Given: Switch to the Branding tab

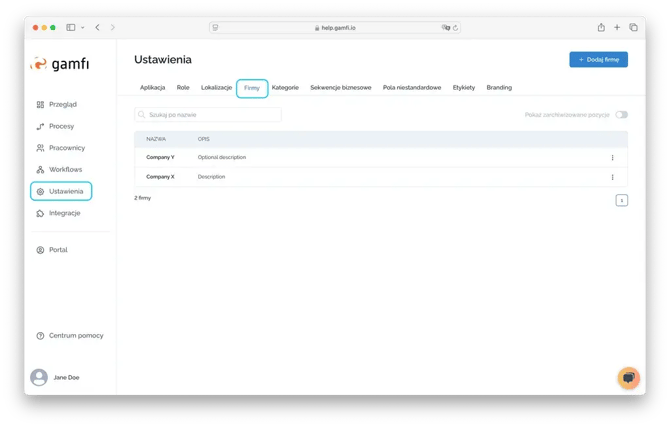Looking at the screenshot, I should pos(499,88).
